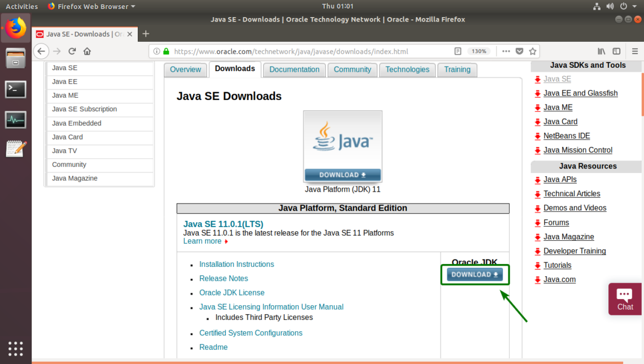Close the Java SE Downloads tab
This screenshot has height=364, width=644.
click(x=130, y=34)
